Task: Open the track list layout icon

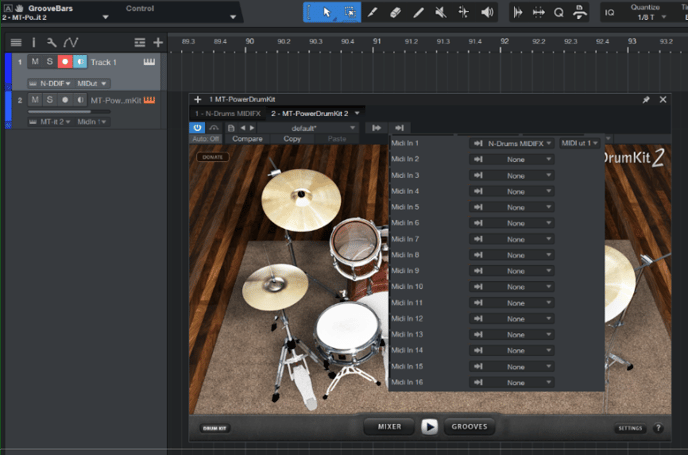Action: pos(140,42)
